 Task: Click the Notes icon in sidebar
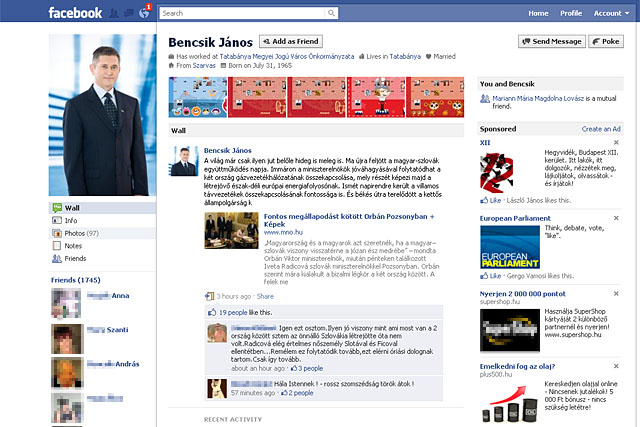(x=57, y=246)
